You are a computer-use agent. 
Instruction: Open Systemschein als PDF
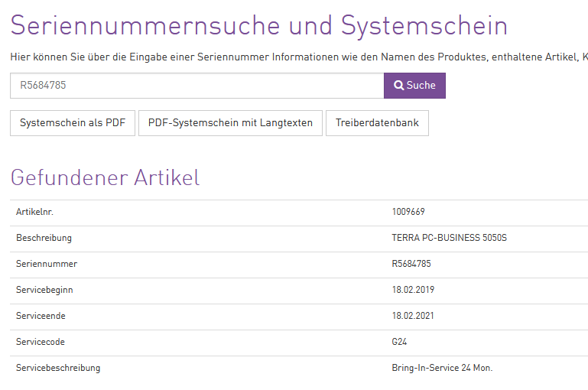click(x=73, y=123)
